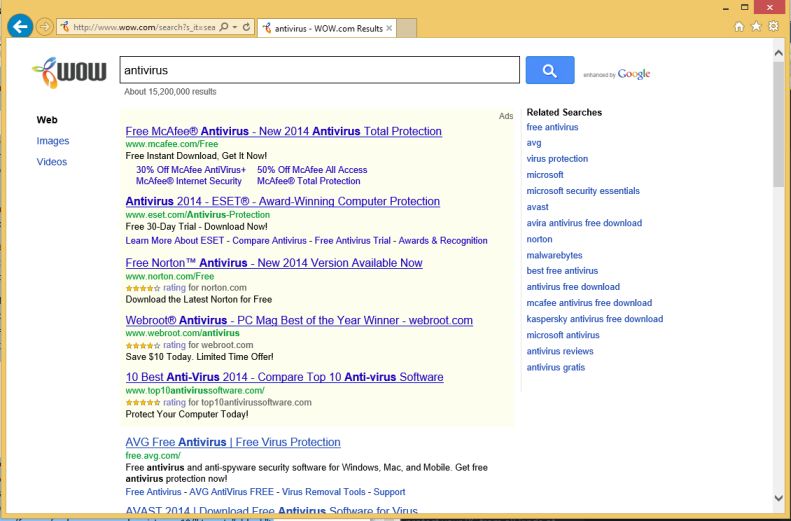Viewport: 791px width, 521px height.
Task: Select the Images search category
Action: point(53,141)
